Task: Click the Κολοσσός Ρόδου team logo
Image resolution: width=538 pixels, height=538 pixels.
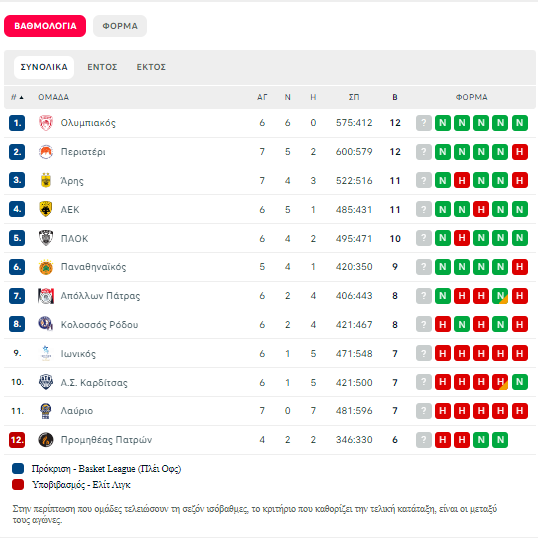Action: coord(46,324)
